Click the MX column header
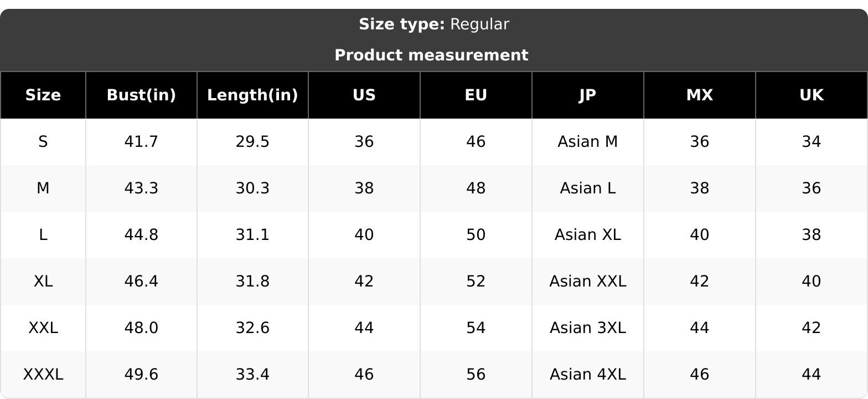 [700, 95]
